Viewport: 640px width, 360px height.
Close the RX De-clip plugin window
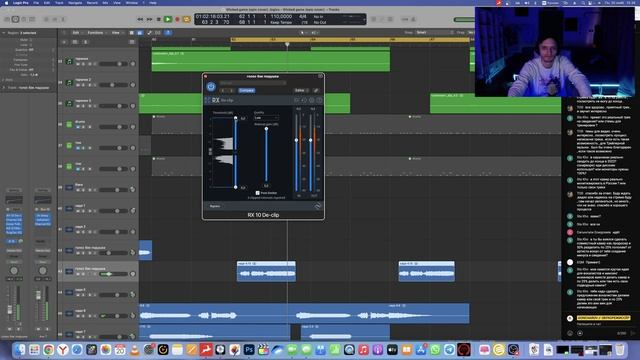205,76
